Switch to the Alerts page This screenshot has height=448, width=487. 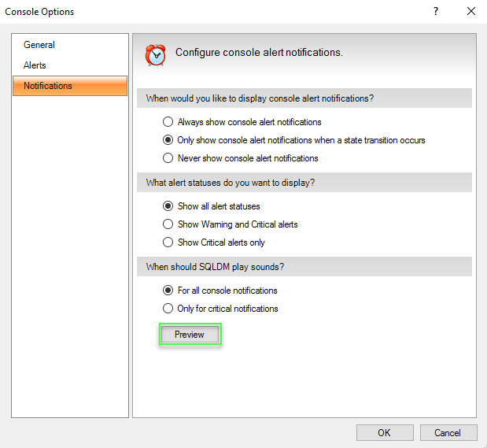click(35, 65)
